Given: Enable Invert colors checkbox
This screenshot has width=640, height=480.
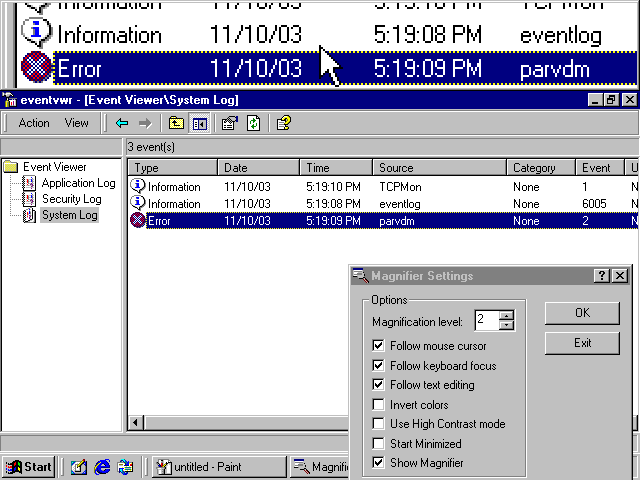Looking at the screenshot, I should (378, 404).
